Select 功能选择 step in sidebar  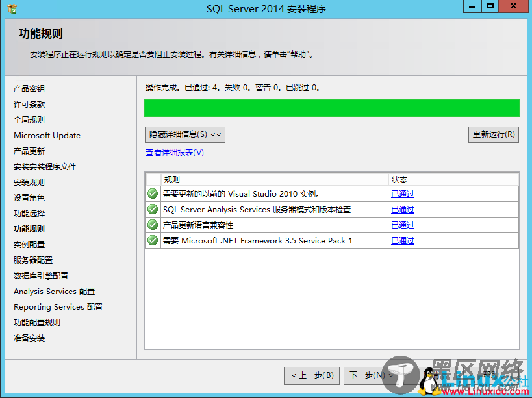(x=29, y=213)
